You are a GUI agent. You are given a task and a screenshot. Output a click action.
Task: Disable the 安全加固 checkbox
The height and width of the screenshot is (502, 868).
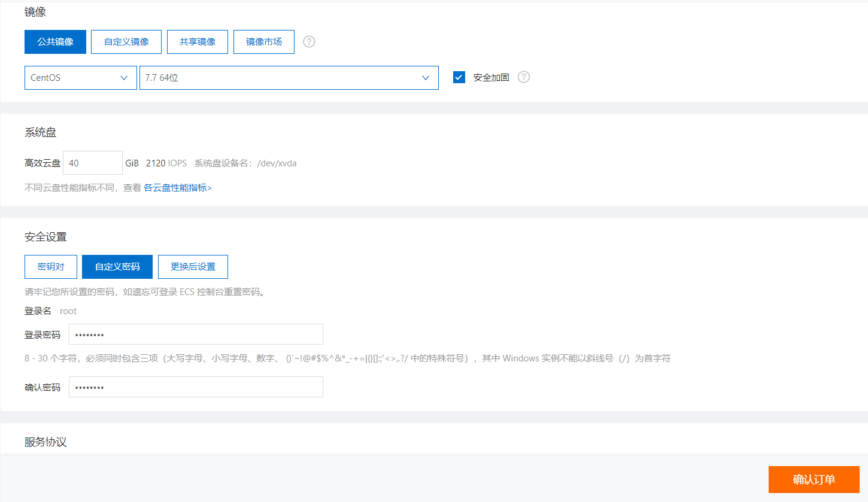coord(459,77)
